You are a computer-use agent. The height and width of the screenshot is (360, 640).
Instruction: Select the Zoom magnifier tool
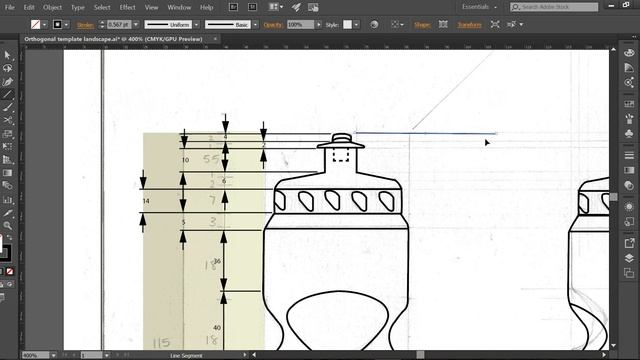(x=7, y=225)
